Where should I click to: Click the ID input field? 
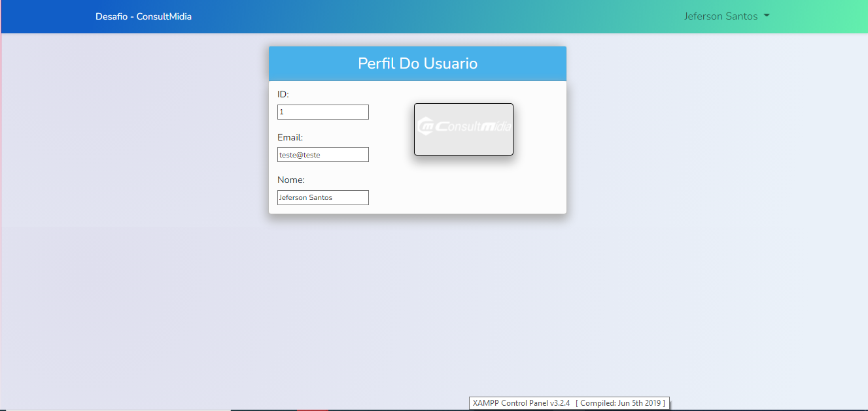[323, 112]
